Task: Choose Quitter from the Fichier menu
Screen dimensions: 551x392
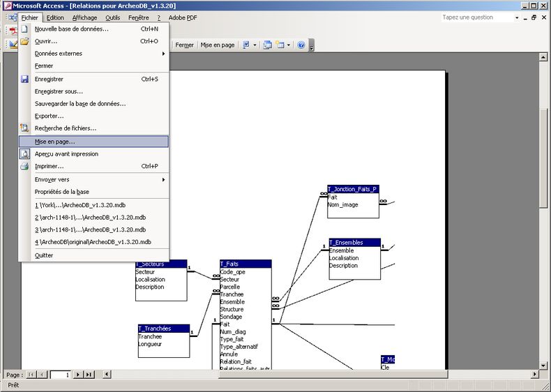Action: pos(93,255)
